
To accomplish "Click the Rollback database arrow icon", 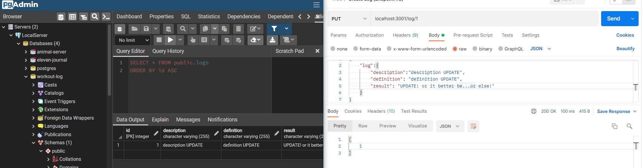I will tap(239, 40).
